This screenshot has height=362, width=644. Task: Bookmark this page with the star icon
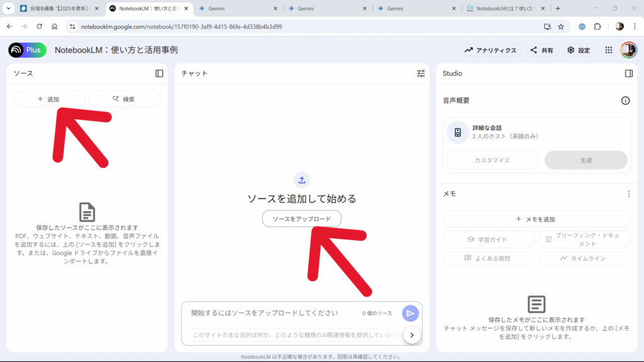point(560,26)
